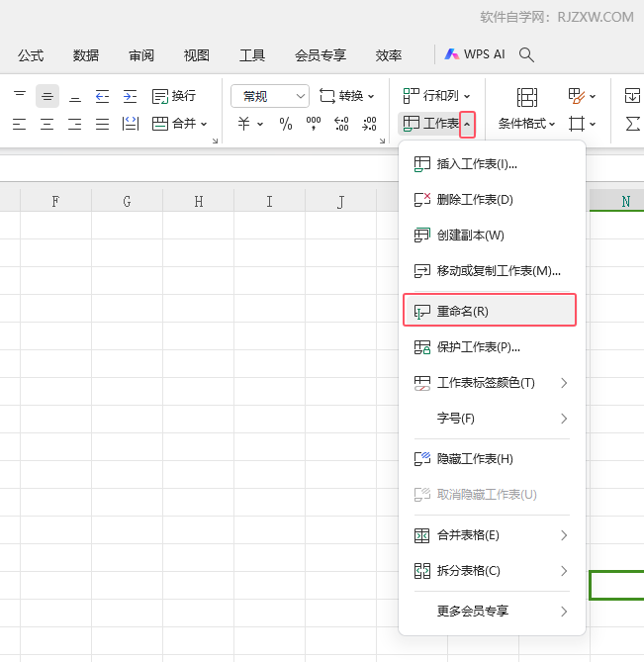Viewport: 644px width, 662px height.
Task: Click the fill down arrow icon
Action: click(x=632, y=96)
